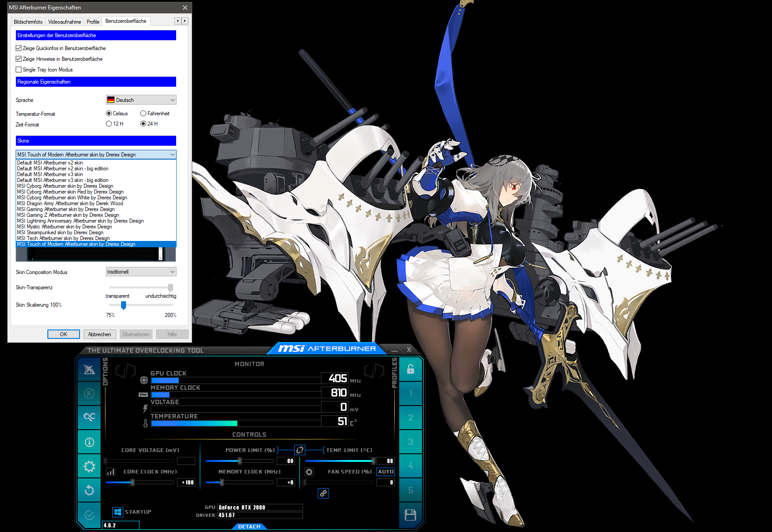Select Default MSI Afterburner v2 skin
This screenshot has height=532, width=772.
[96, 163]
